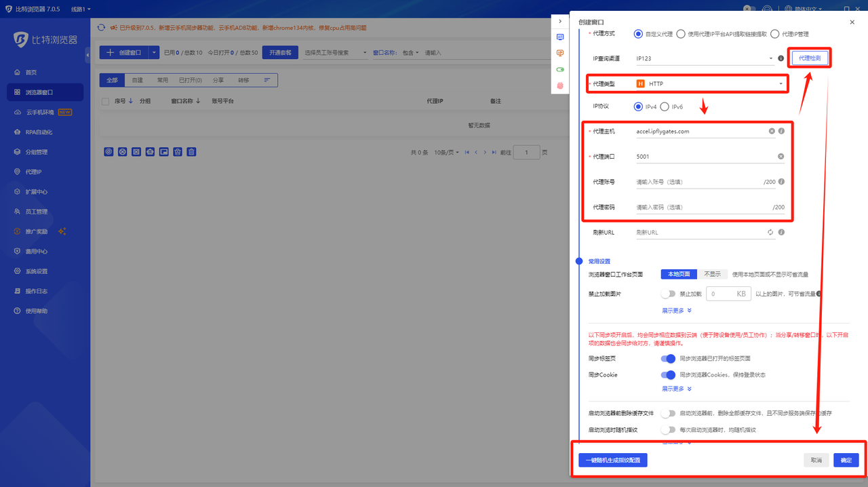Click the refresh icon next to the 刷新URL field
The width and height of the screenshot is (868, 487).
[x=770, y=232]
